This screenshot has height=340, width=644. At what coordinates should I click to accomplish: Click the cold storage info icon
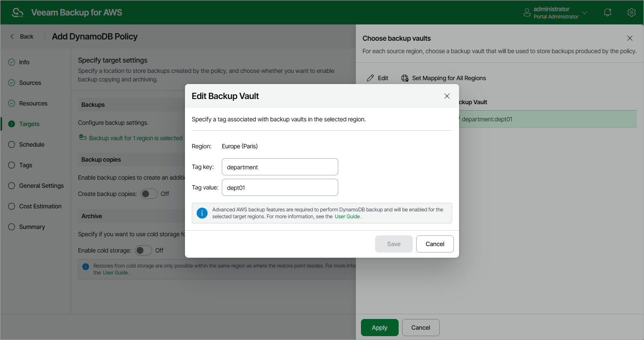click(86, 266)
